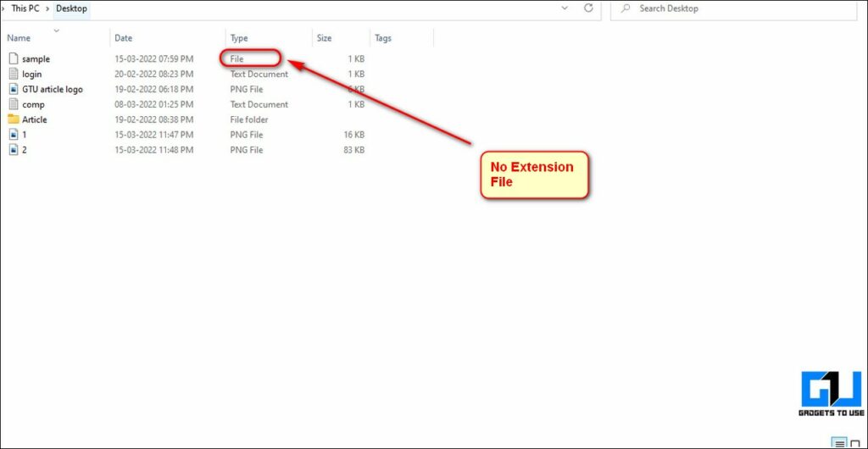Viewport: 868px width, 449px height.
Task: Click the file name comp
Action: click(34, 104)
